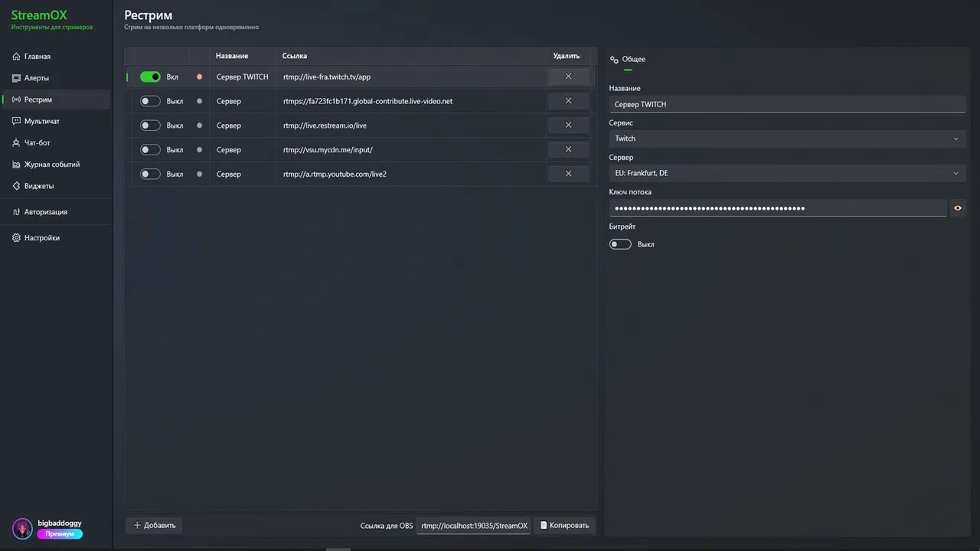The height and width of the screenshot is (551, 980).
Task: Show stream key with the eye icon
Action: click(958, 208)
